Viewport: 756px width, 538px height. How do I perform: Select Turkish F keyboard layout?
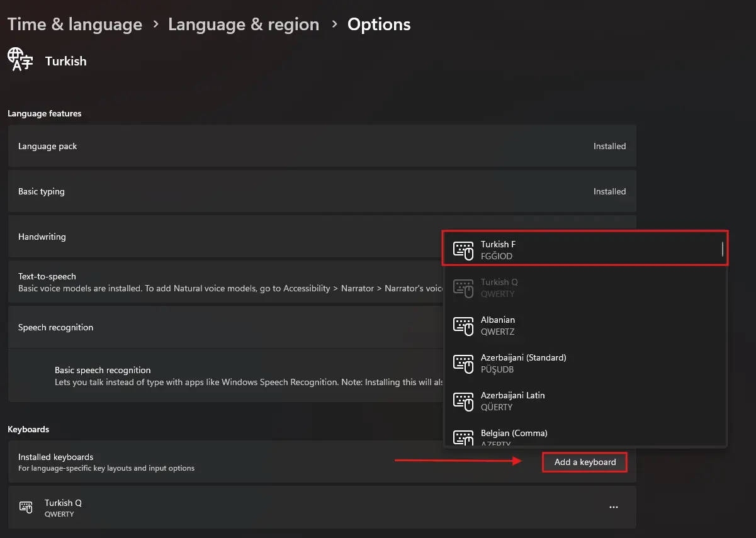click(x=585, y=250)
